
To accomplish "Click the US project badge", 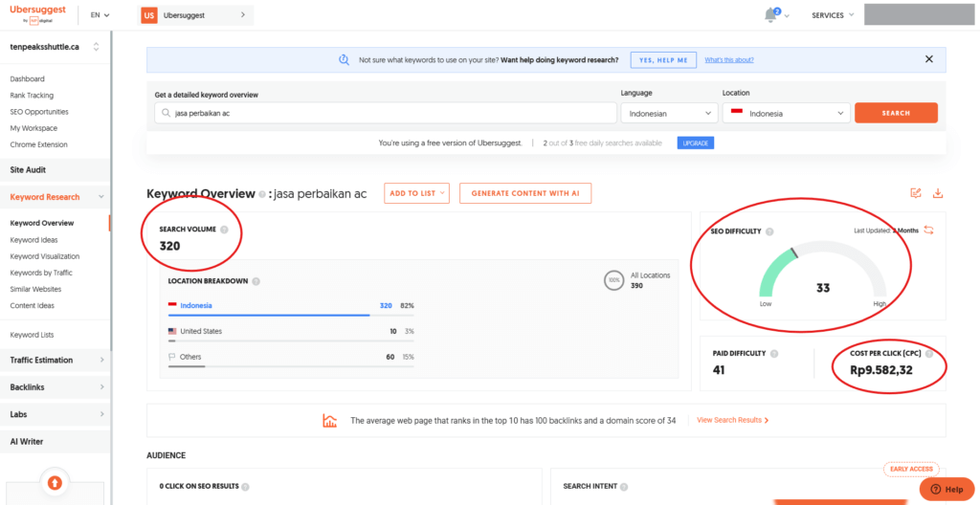I will 148,15.
